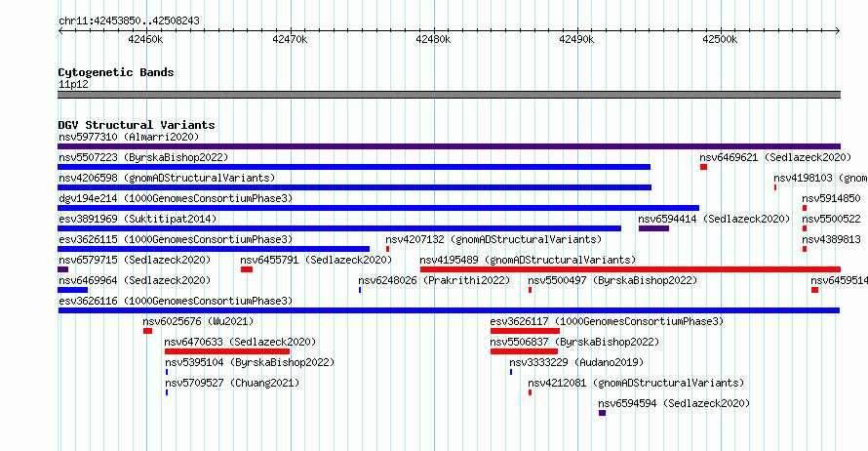Click the nsv6025676 red marker
Image resolution: width=868 pixels, height=451 pixels.
[147, 331]
